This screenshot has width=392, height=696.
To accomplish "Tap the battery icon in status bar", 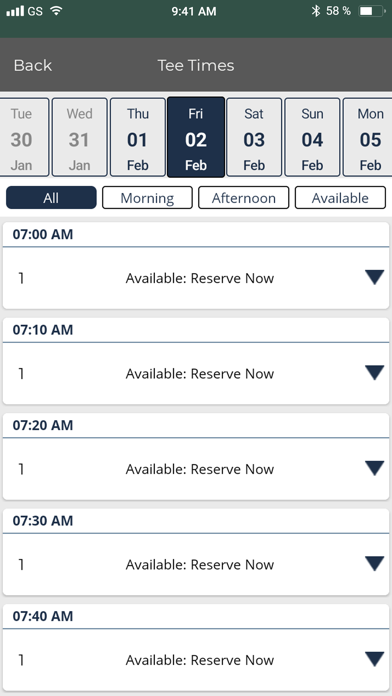I will [372, 11].
